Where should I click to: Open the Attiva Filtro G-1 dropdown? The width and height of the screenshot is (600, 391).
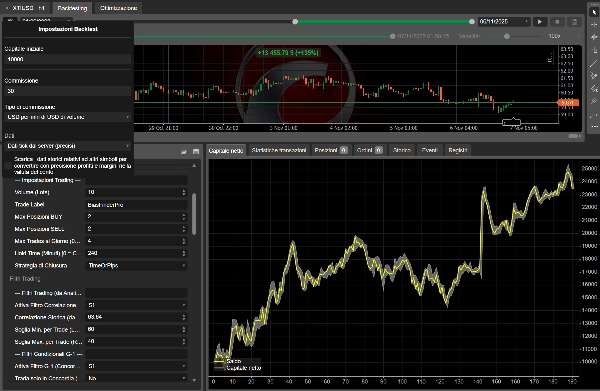pyautogui.click(x=136, y=366)
